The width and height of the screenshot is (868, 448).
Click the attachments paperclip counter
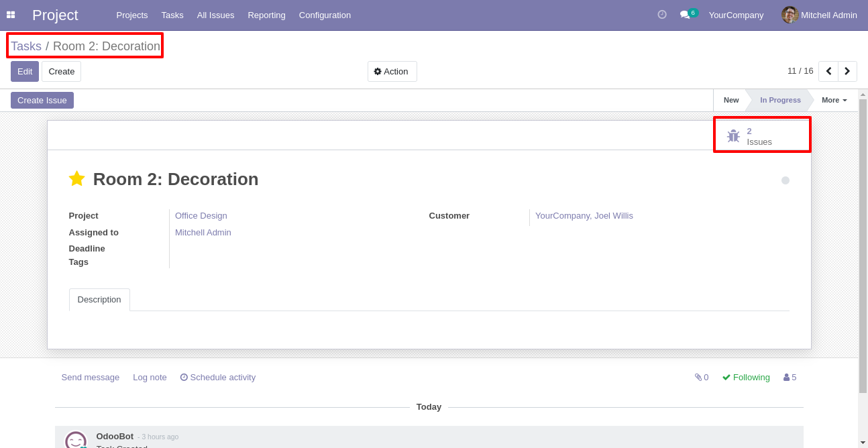(x=702, y=377)
